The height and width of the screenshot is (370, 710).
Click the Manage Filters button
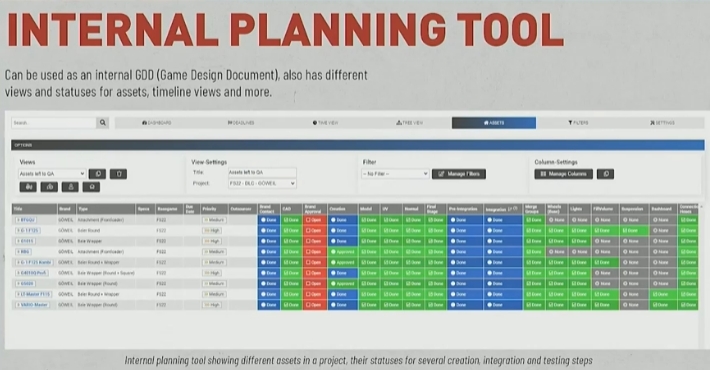[x=459, y=174]
